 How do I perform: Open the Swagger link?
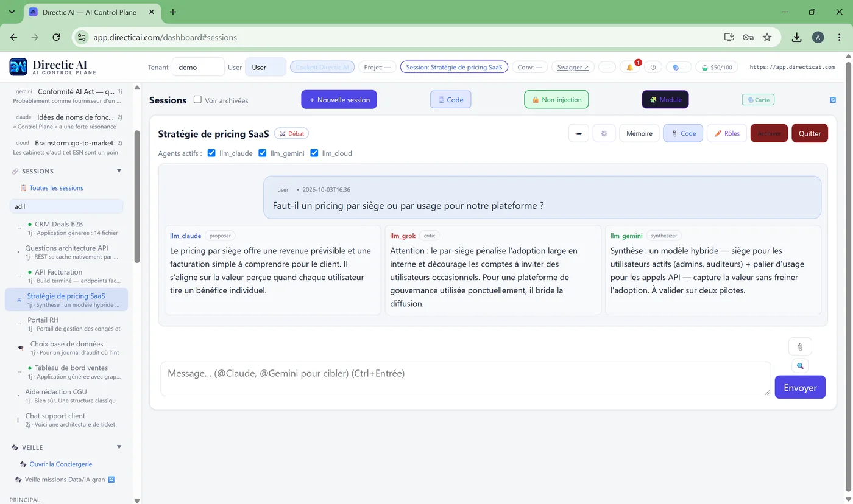click(573, 67)
